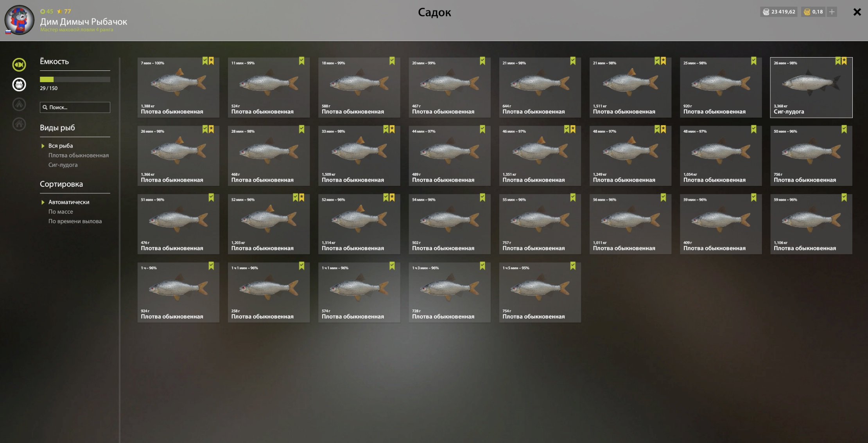Image resolution: width=868 pixels, height=443 pixels.
Task: Sort by catch time (По времени вылова)
Action: 75,221
